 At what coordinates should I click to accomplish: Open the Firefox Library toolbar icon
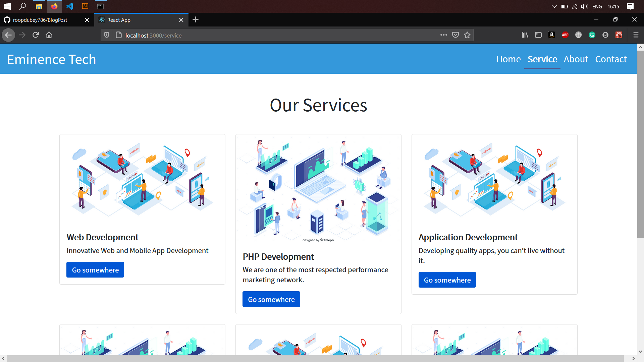coord(525,35)
